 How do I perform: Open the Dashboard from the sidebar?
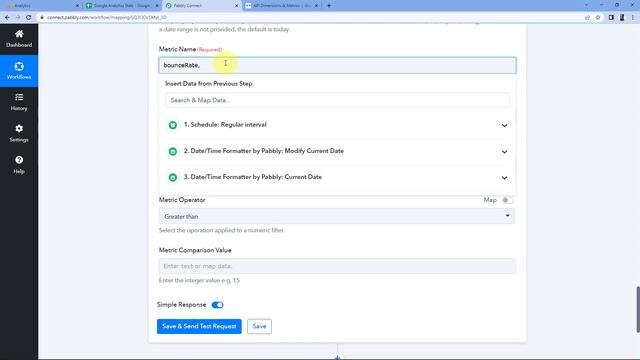pyautogui.click(x=19, y=39)
